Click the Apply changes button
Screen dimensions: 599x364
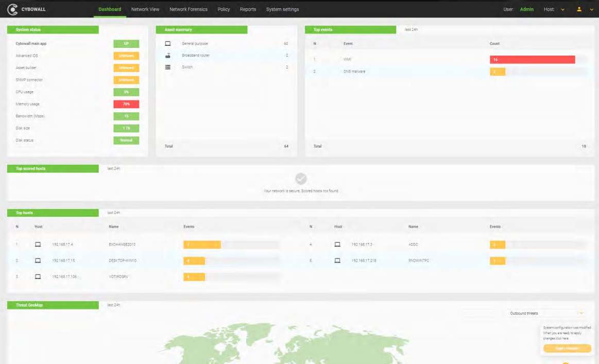point(567,349)
